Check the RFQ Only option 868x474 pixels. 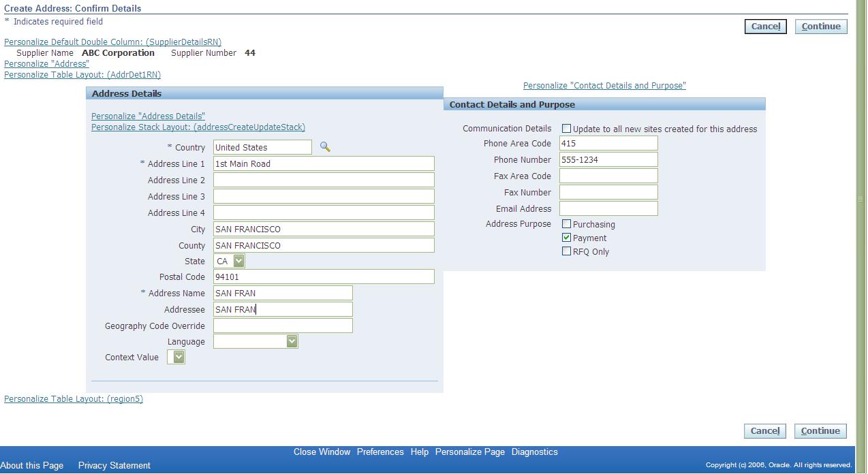pyautogui.click(x=566, y=251)
